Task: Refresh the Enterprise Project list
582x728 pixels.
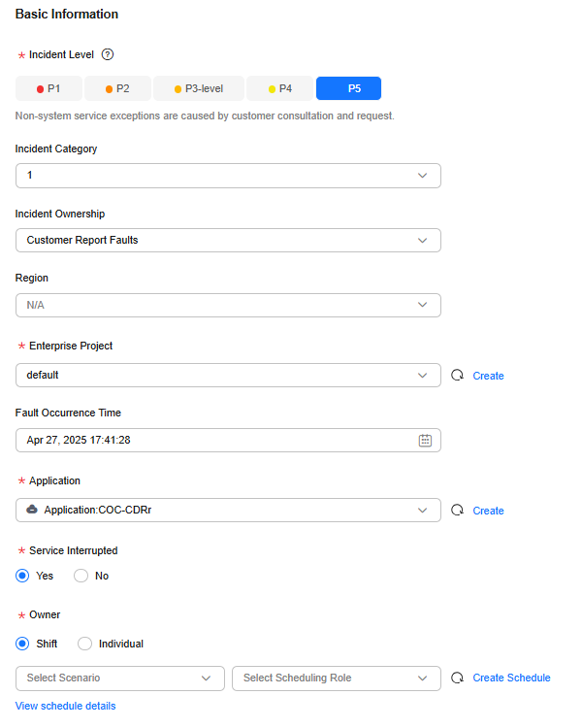Action: tap(458, 376)
